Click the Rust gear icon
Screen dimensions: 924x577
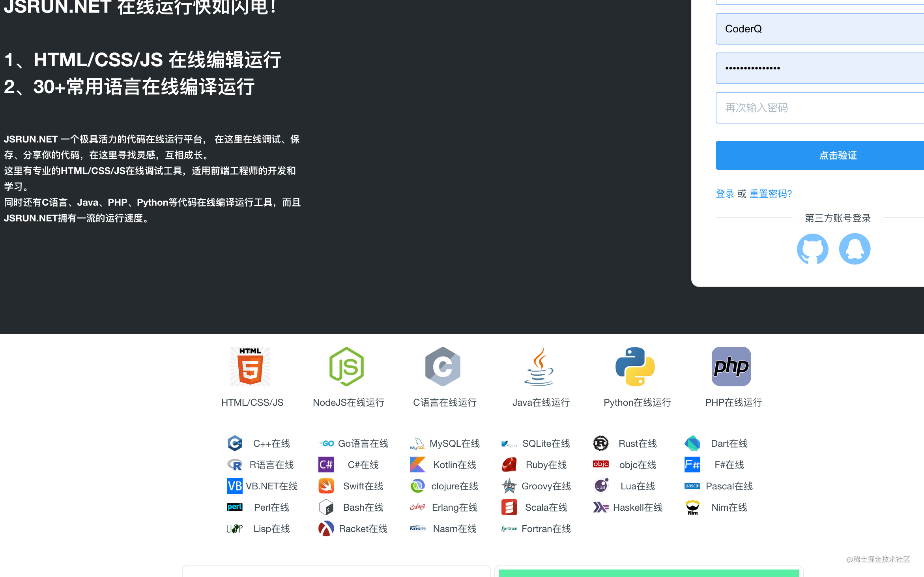click(x=601, y=443)
